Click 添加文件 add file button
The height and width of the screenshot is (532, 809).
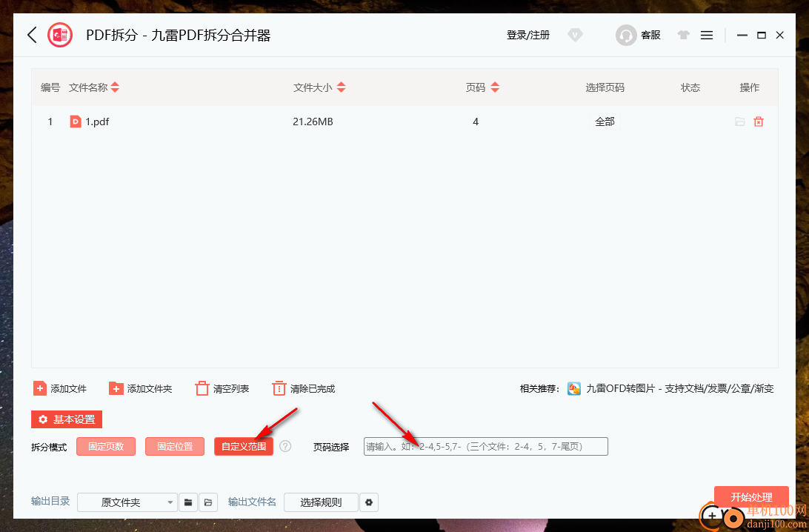point(60,388)
